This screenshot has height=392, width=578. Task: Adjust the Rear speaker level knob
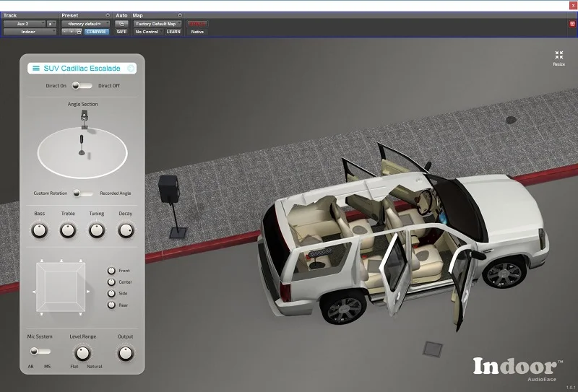pos(111,305)
